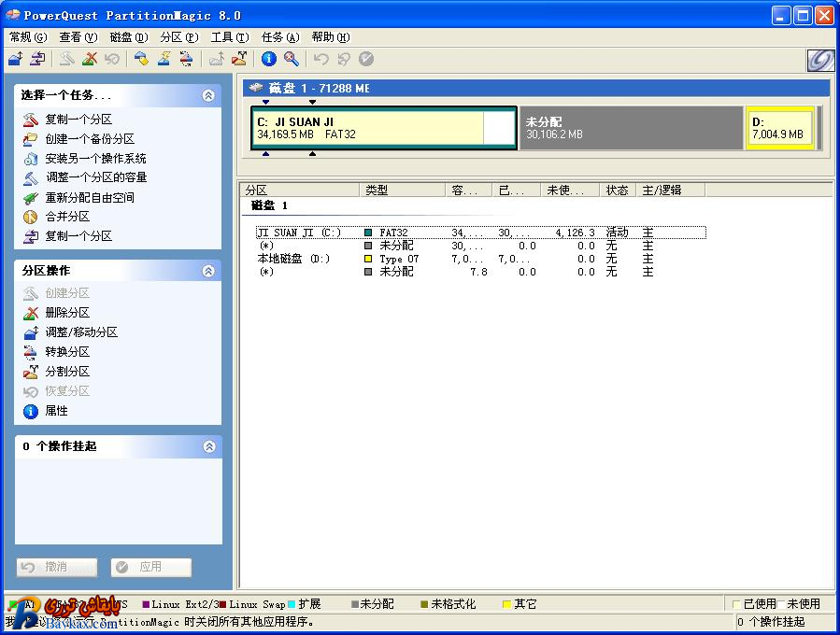Click the icon beside 调整一个分区的容量
The width and height of the screenshot is (840, 635).
point(31,177)
